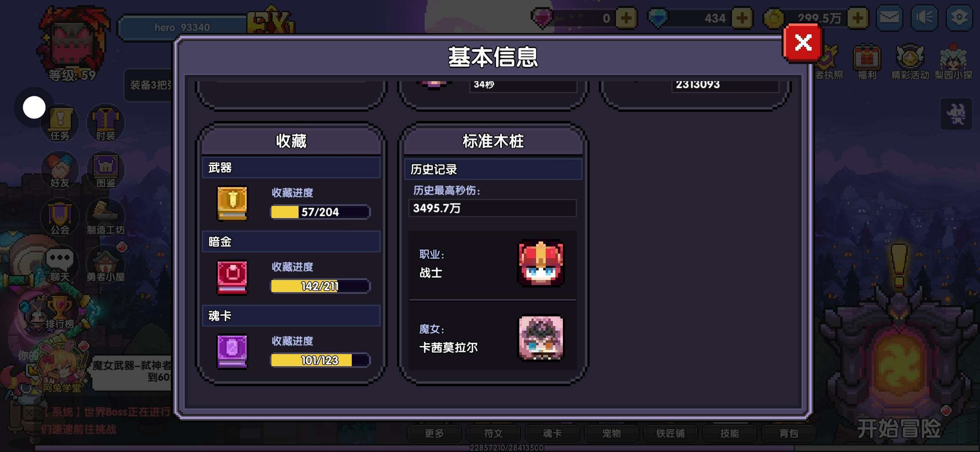The height and width of the screenshot is (452, 980).
Task: Open the 铁匠铺 tab at bottom
Action: (x=671, y=434)
